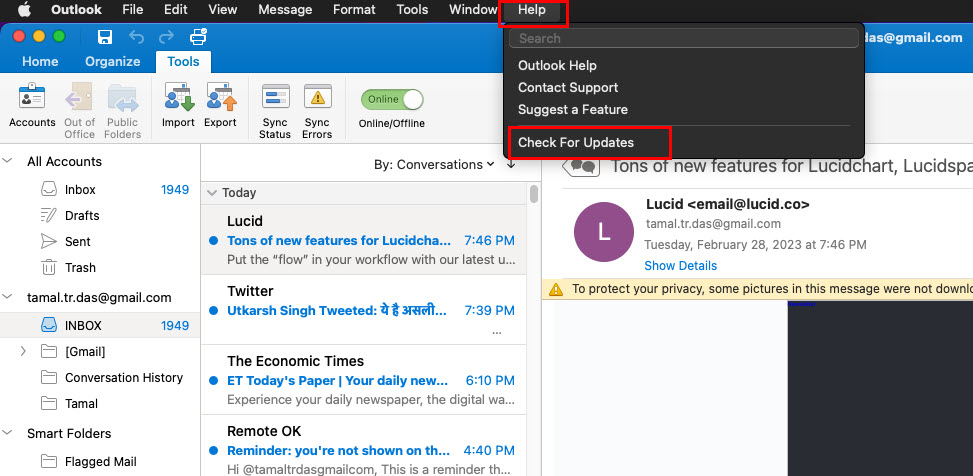Click the Show Details link
Screen dimensions: 973x476
click(681, 266)
